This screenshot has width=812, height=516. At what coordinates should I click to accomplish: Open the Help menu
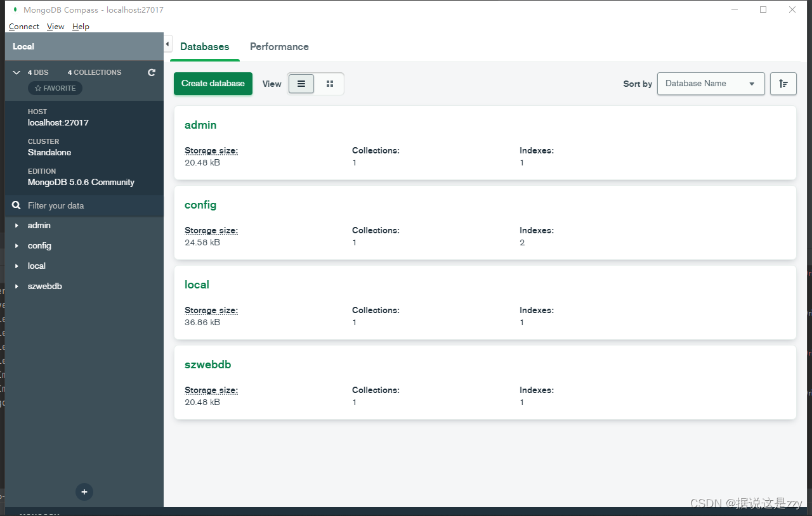[x=81, y=27]
